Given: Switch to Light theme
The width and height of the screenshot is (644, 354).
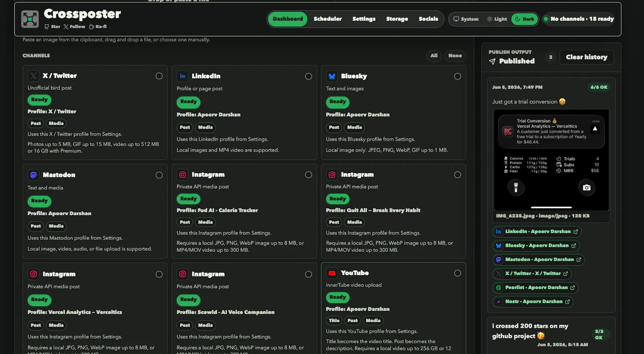Looking at the screenshot, I should (497, 19).
